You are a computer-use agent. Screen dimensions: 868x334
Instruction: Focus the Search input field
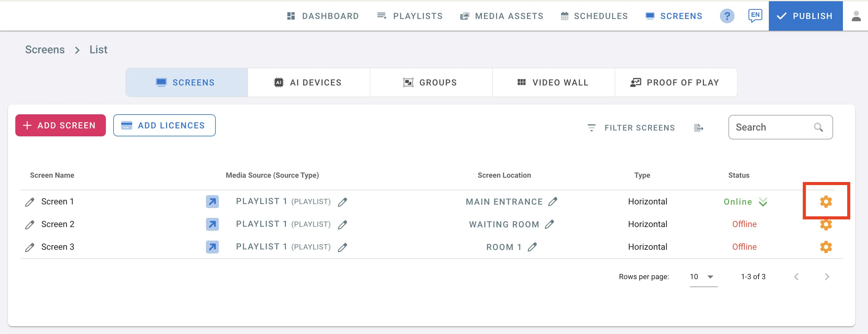click(772, 127)
